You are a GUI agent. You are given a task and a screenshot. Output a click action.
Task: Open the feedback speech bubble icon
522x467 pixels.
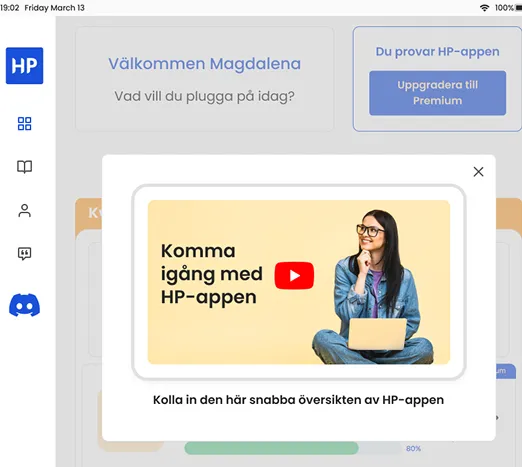24,254
